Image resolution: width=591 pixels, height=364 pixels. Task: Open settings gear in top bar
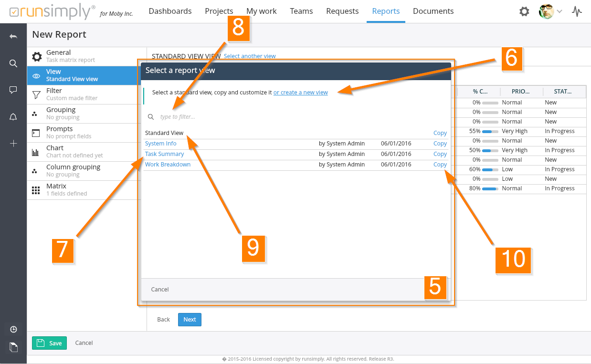coord(524,11)
